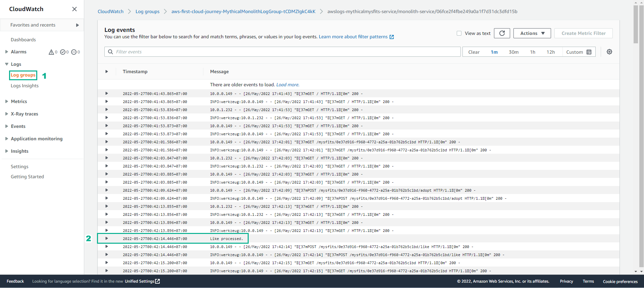Screen dimensions: 644x288
Task: Click the search magnifier in filter bar
Action: point(110,52)
